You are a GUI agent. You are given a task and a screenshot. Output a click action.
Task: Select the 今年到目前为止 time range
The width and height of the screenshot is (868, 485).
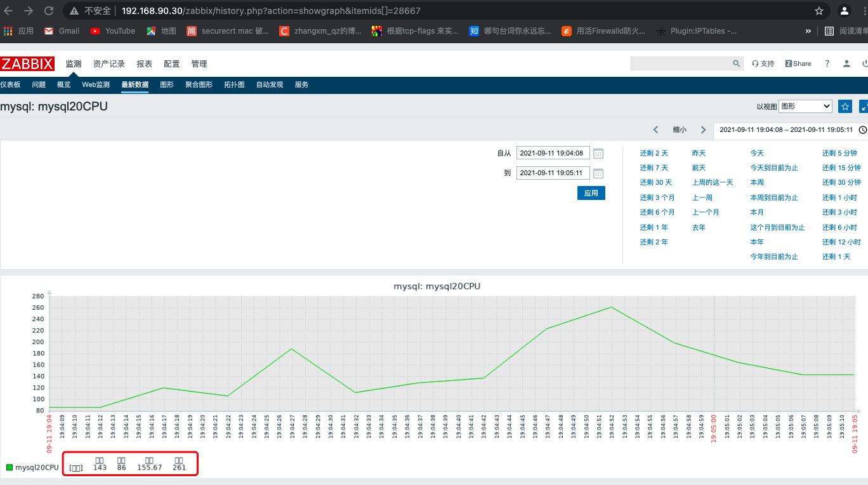click(x=774, y=256)
